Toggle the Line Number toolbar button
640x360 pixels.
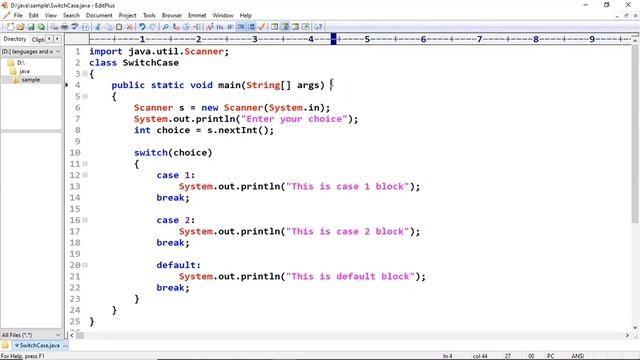pyautogui.click(x=251, y=27)
